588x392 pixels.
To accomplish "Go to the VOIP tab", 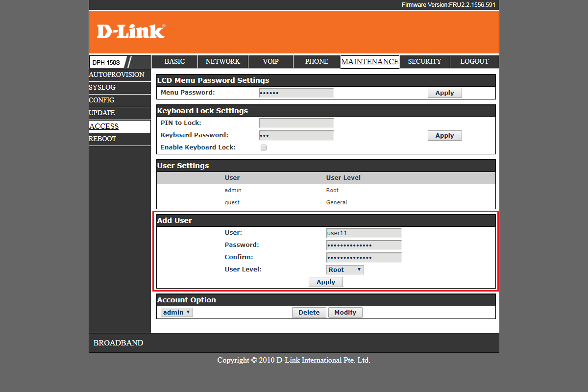I will pyautogui.click(x=270, y=62).
